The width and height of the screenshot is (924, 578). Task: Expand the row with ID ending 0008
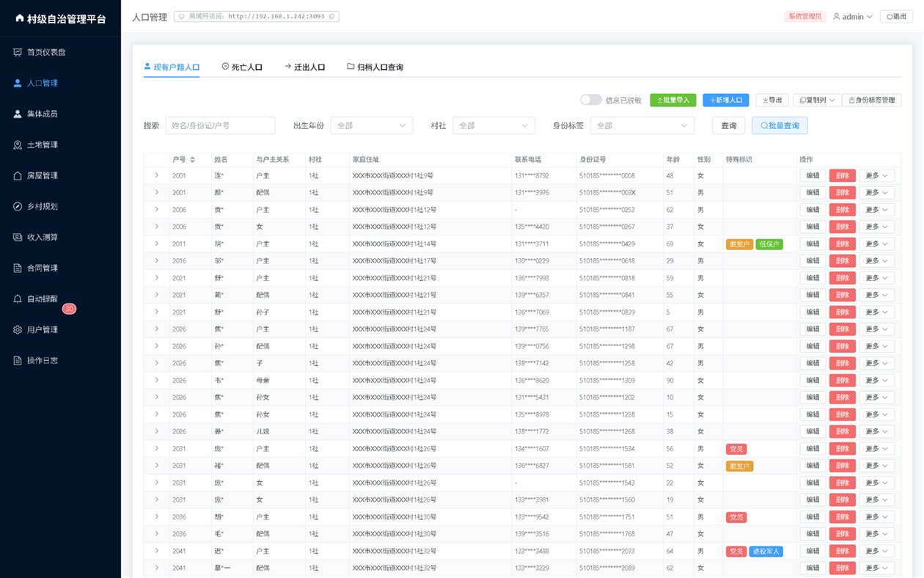click(x=156, y=175)
